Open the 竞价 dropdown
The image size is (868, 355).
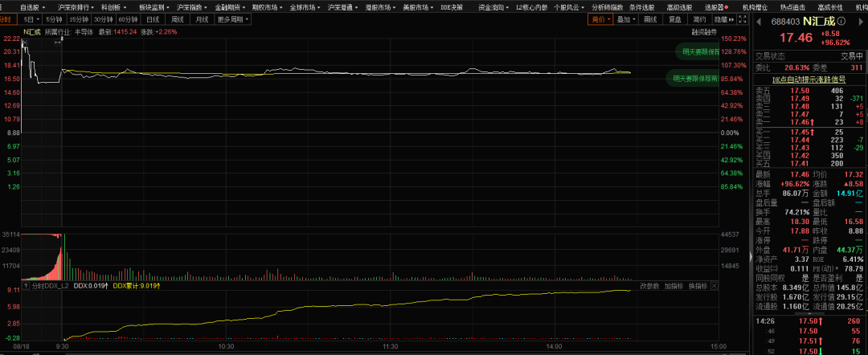click(600, 18)
